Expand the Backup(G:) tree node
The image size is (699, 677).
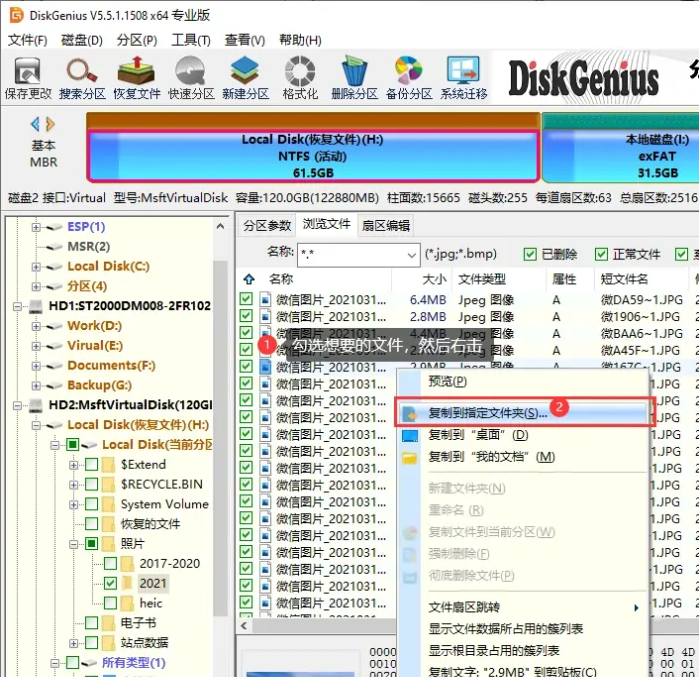(36, 386)
